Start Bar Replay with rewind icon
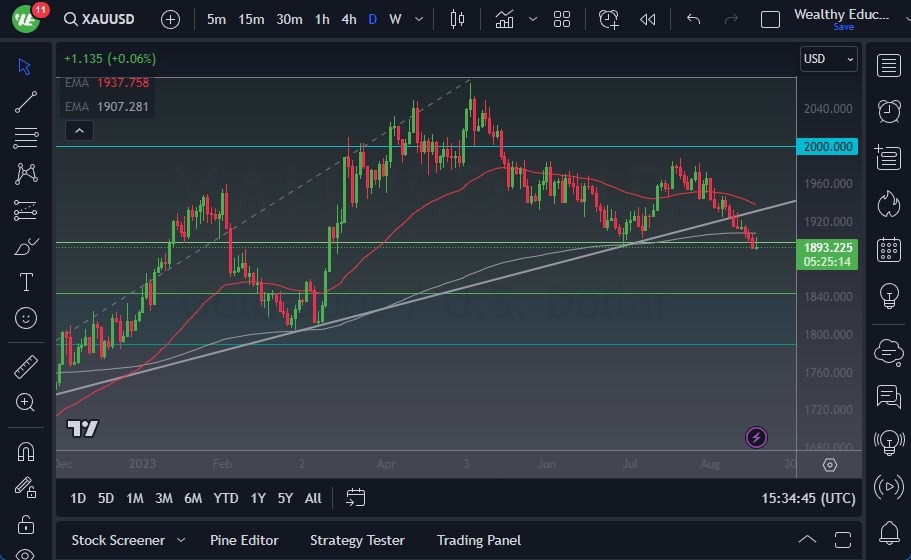 click(x=648, y=19)
